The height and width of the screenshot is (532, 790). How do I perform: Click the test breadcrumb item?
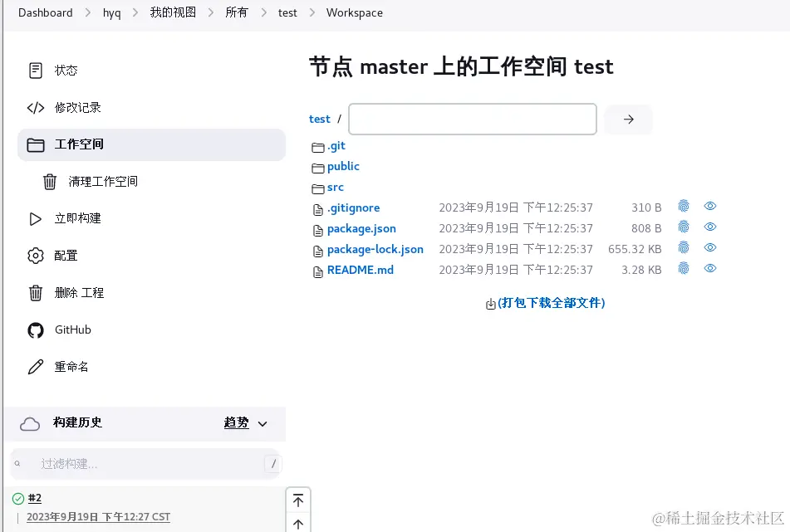point(287,12)
